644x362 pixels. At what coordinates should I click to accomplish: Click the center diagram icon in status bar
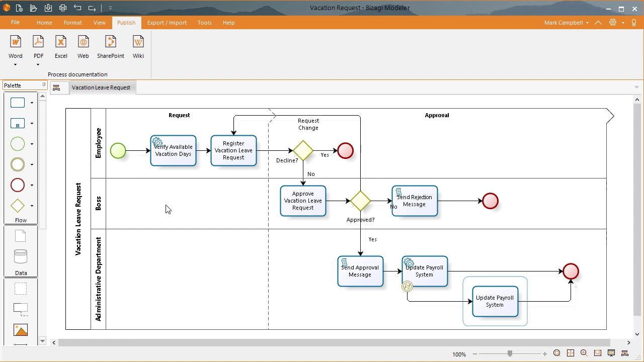coord(571,353)
